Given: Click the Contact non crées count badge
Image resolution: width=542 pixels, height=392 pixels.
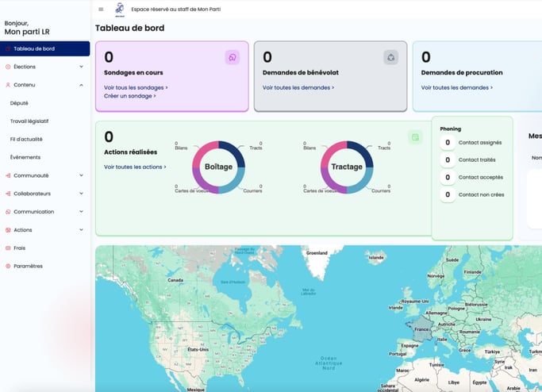Looking at the screenshot, I should click(448, 194).
